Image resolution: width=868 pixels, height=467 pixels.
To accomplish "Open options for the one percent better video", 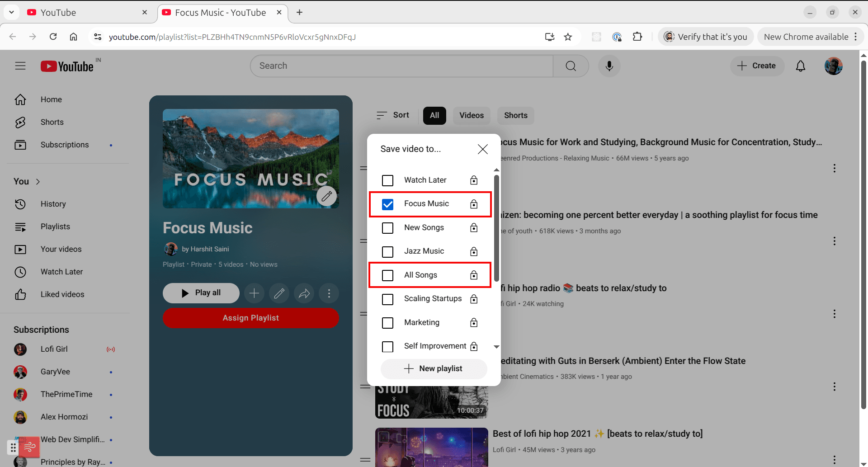I will coord(834,241).
